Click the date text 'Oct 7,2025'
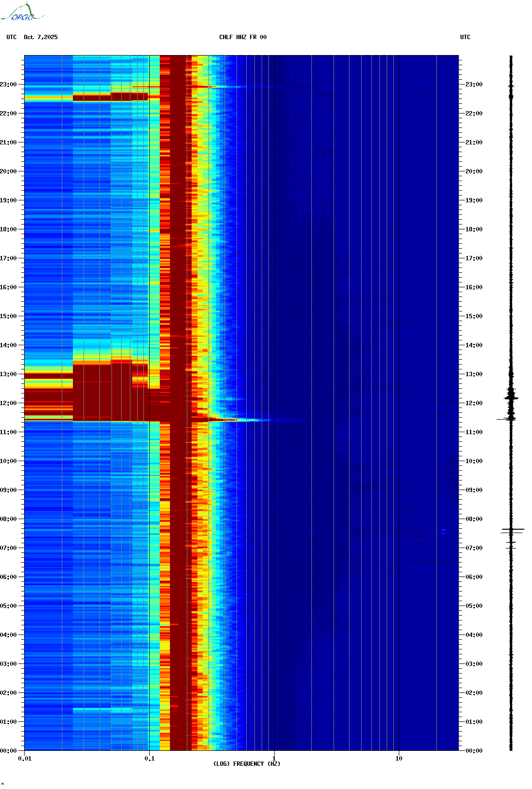This screenshot has width=532, height=789. pos(41,37)
